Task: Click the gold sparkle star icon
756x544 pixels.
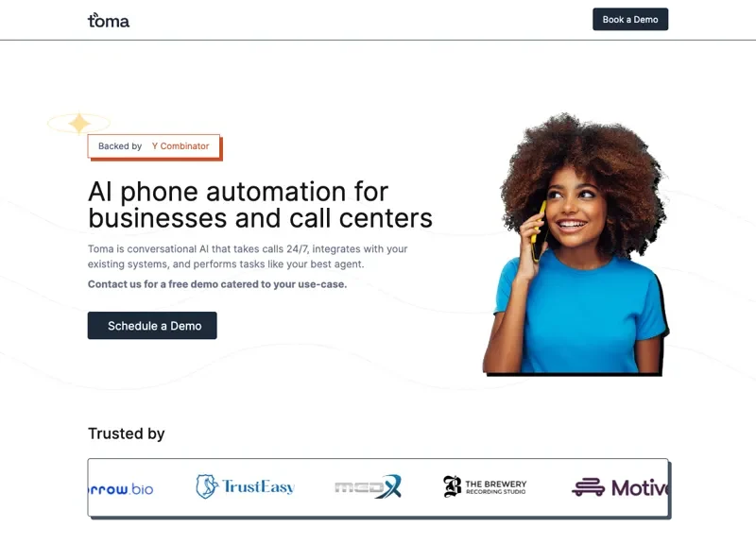Action: pos(79,123)
